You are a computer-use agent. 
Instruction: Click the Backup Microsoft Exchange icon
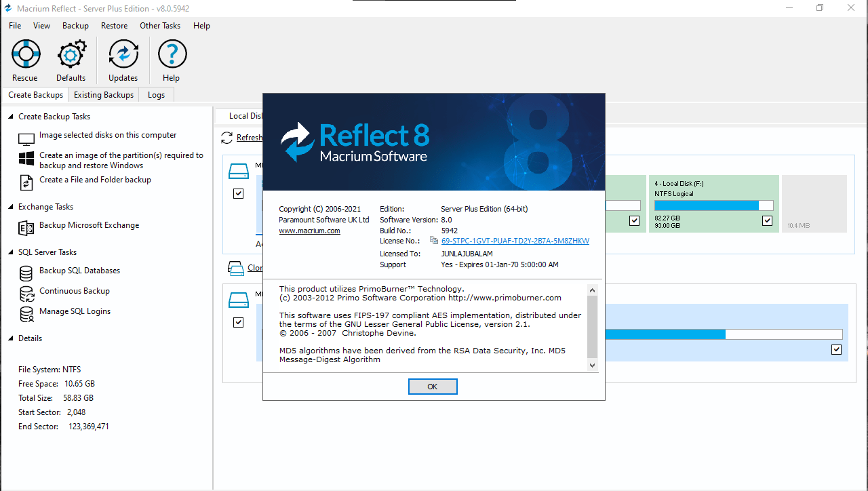coord(26,228)
